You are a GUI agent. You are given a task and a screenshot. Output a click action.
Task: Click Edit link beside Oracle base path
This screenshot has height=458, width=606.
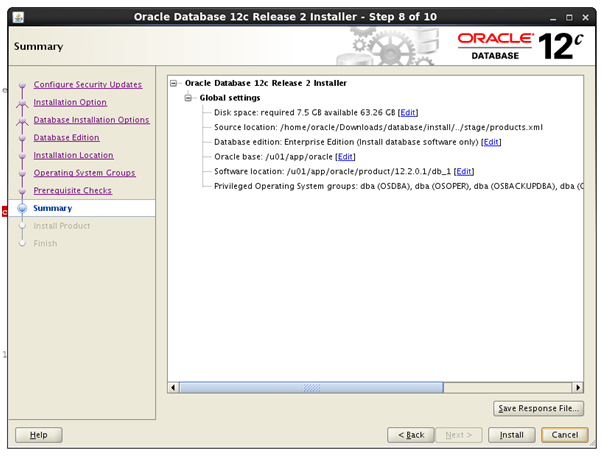pos(345,157)
